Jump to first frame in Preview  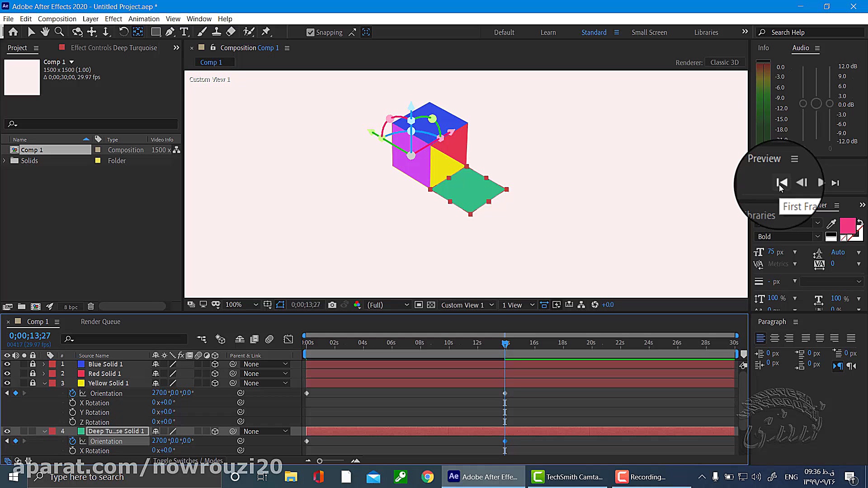782,183
